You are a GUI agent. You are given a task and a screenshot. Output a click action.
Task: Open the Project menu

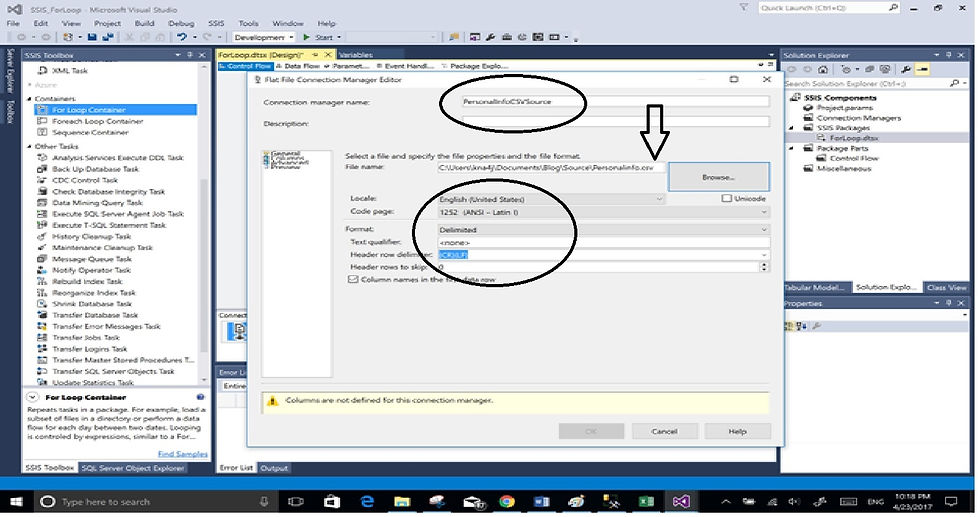point(107,23)
